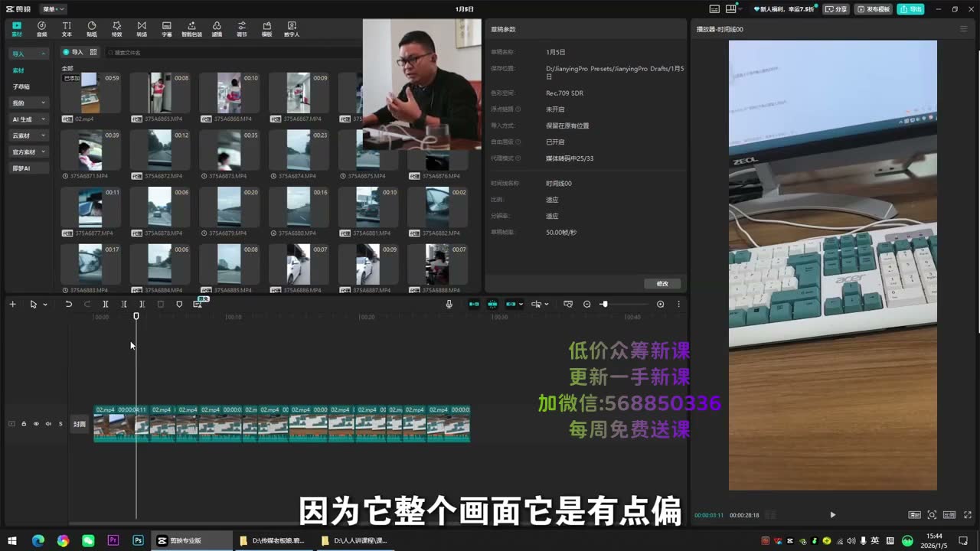This screenshot has height=551, width=980.
Task: Undo the last edit
Action: [68, 304]
